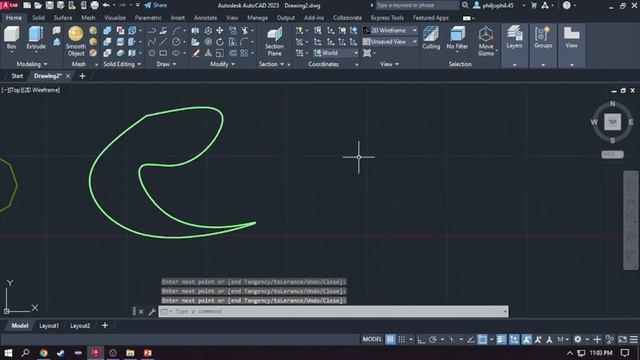Select the Line tool in Draw panel
This screenshot has height=360, width=640.
pyautogui.click(x=163, y=42)
